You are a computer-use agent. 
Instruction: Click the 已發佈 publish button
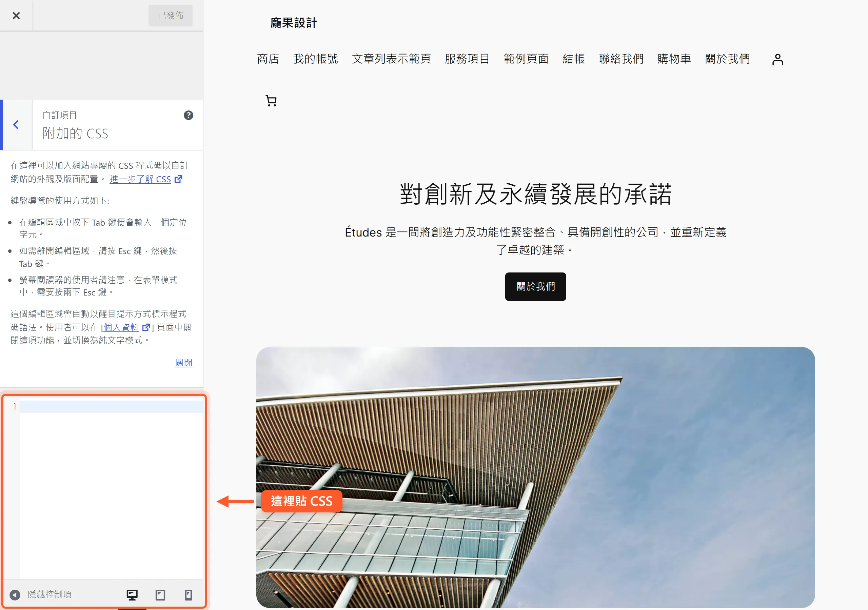pos(170,16)
